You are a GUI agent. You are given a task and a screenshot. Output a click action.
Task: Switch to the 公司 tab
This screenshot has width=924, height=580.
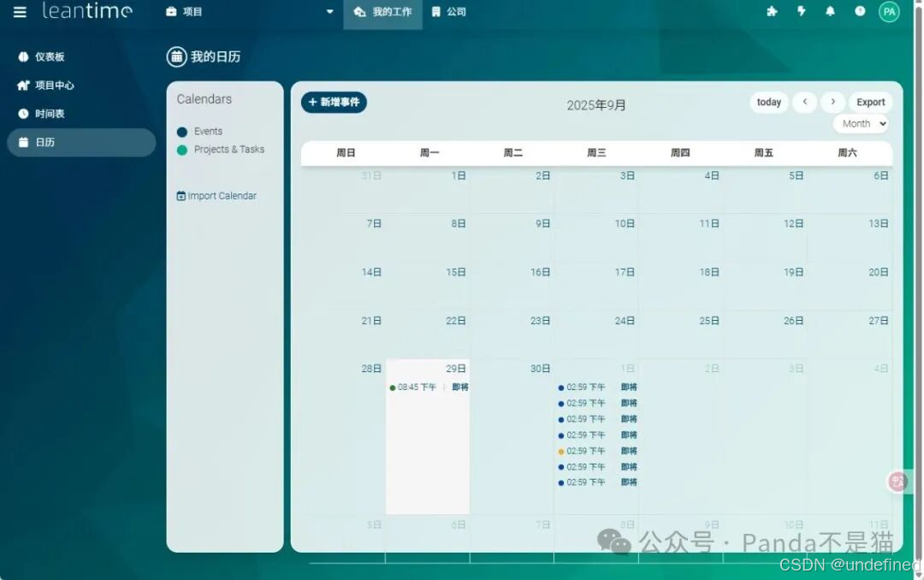pos(449,12)
